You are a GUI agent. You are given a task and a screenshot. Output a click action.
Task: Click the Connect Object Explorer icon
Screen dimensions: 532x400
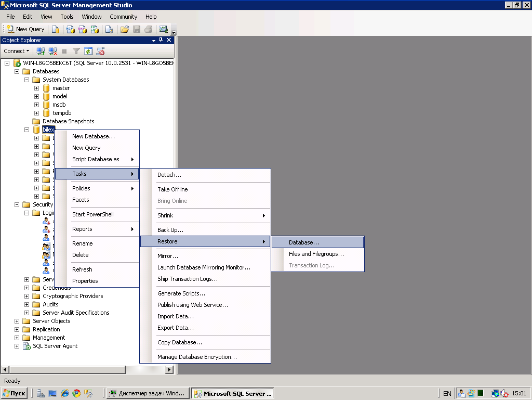point(41,51)
